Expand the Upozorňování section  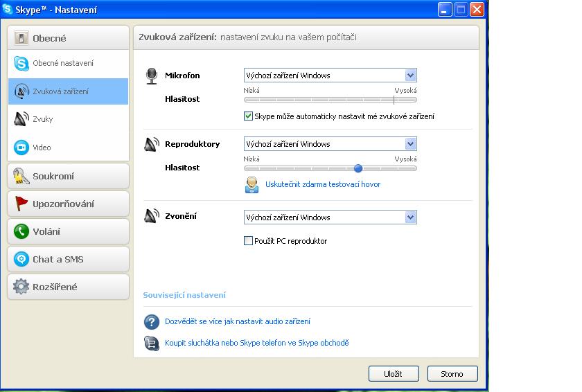69,204
